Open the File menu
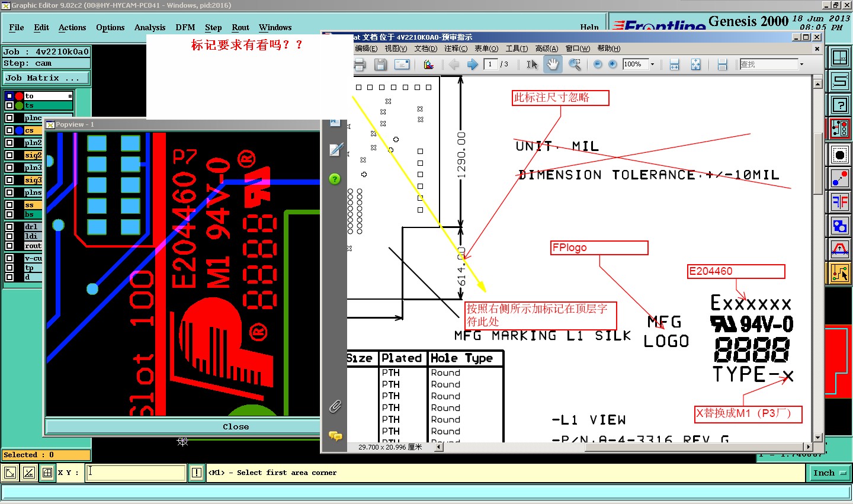Image resolution: width=853 pixels, height=504 pixels. [17, 28]
